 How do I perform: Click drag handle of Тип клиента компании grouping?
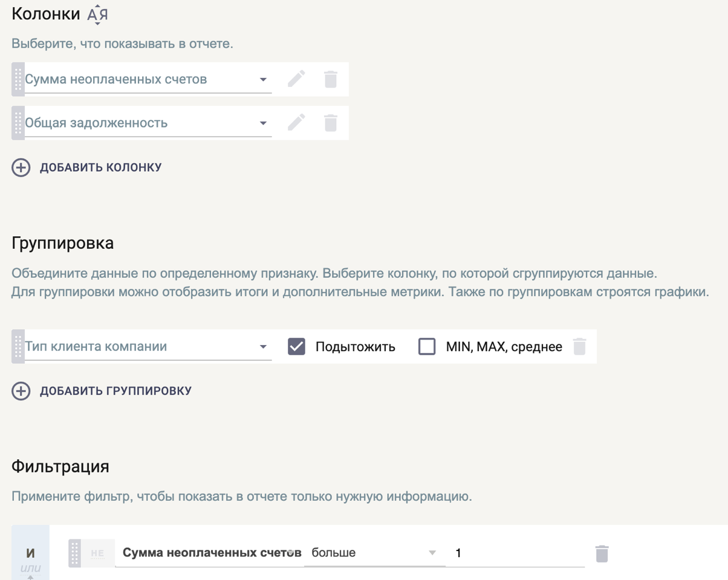(x=18, y=346)
